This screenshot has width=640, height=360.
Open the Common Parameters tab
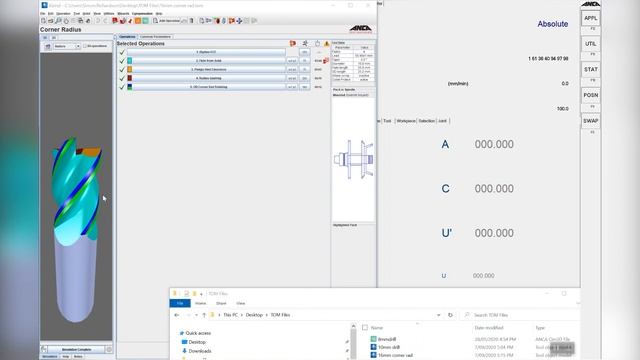(155, 37)
